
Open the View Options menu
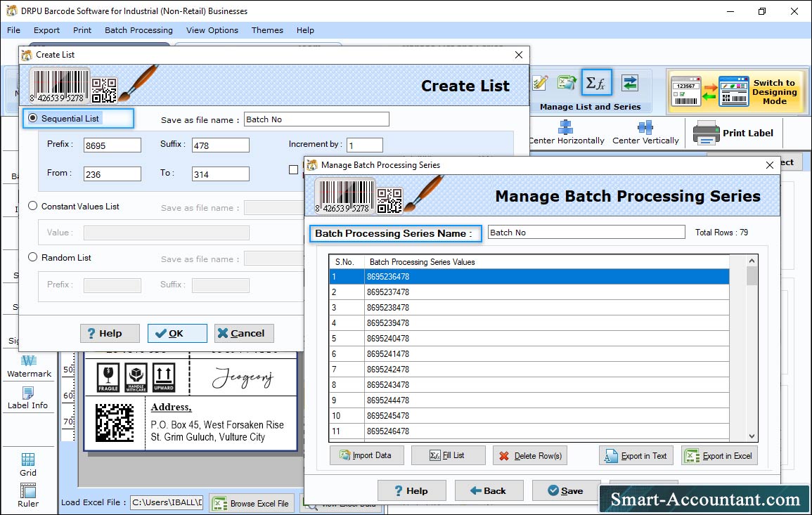tap(212, 30)
